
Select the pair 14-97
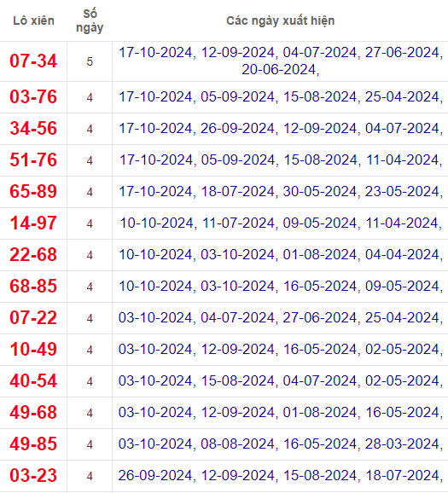[x=33, y=223]
